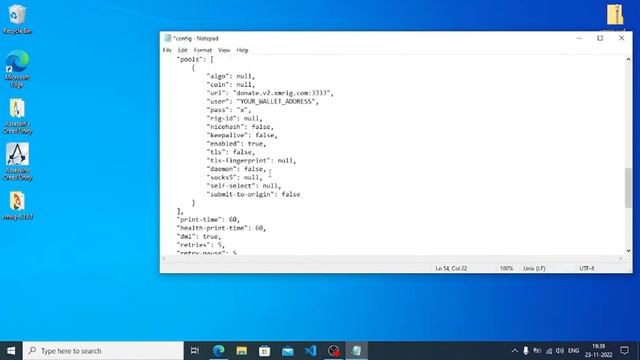This screenshot has width=640, height=360.
Task: Maximize the Notepad window
Action: pyautogui.click(x=600, y=38)
